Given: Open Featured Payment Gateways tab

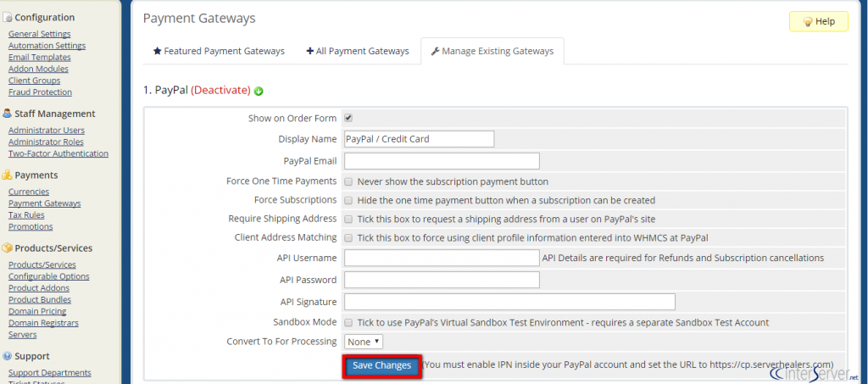Looking at the screenshot, I should pos(219,51).
